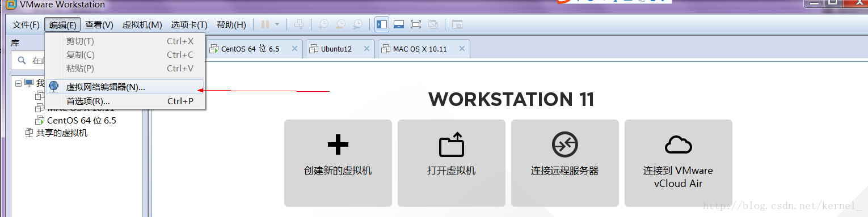Click the globe icon beside 虚拟网络编辑器
The image size is (868, 217).
point(54,87)
